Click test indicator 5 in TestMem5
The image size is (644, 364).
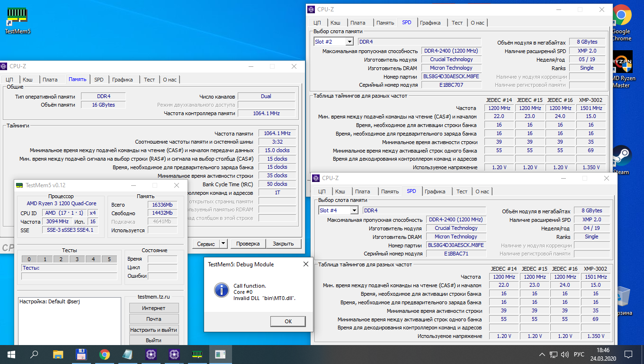click(109, 259)
